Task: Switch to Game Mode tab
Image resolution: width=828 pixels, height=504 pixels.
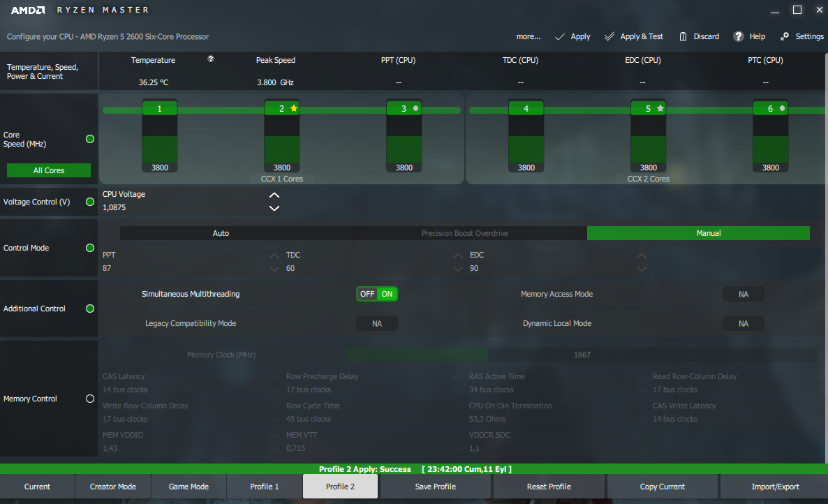Action: 188,487
